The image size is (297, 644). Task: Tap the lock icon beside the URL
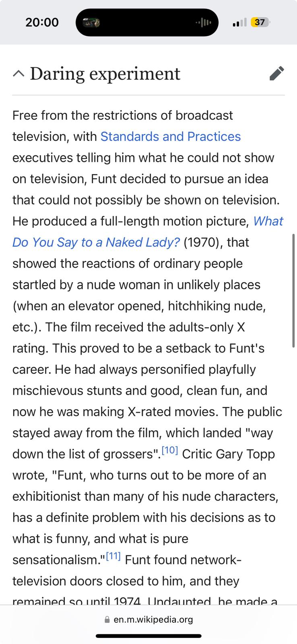tap(107, 619)
